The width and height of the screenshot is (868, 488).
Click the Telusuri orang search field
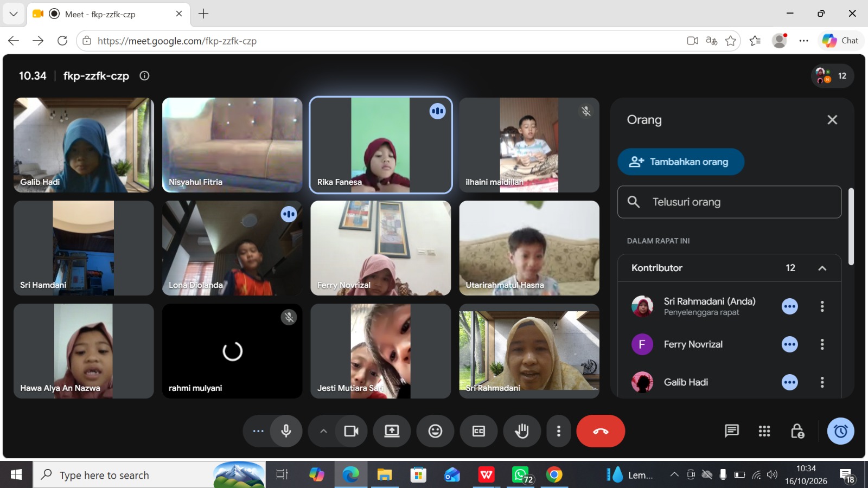pyautogui.click(x=730, y=202)
